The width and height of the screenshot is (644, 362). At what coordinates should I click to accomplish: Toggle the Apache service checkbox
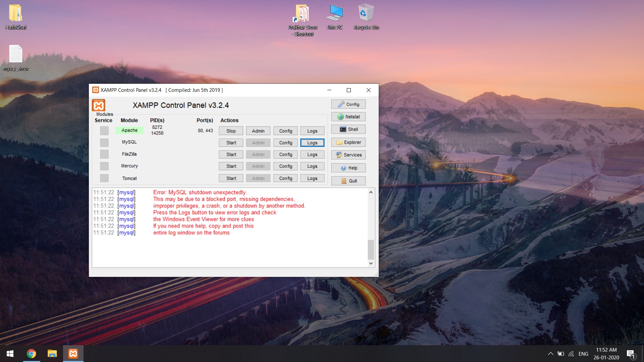(104, 130)
